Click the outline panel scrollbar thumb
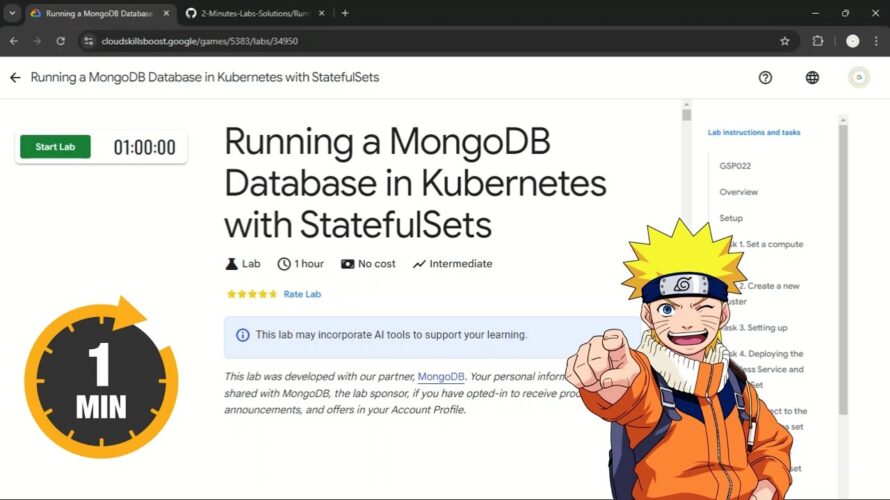The height and width of the screenshot is (500, 890). pos(843,270)
